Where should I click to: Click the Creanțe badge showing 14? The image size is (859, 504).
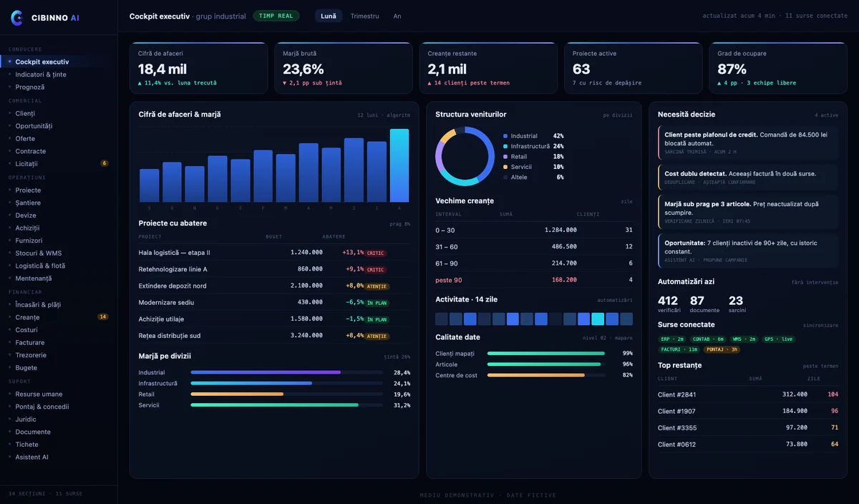pyautogui.click(x=103, y=316)
